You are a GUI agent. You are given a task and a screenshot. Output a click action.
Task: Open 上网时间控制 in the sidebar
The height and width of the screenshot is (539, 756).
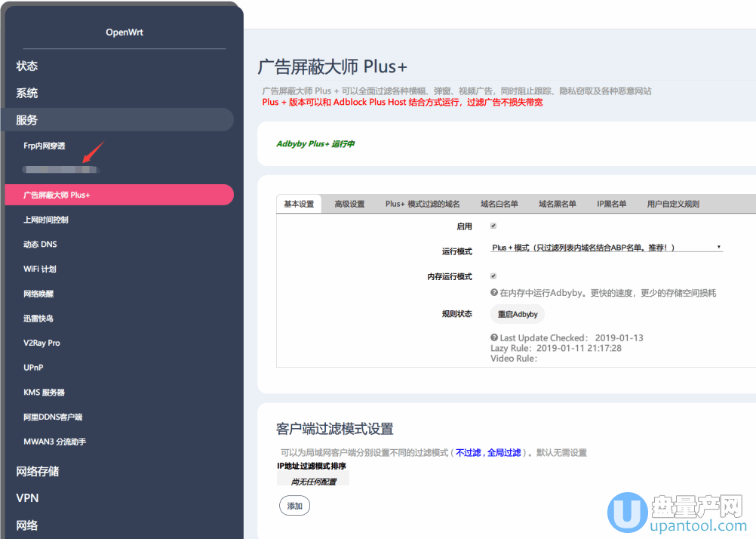(46, 220)
